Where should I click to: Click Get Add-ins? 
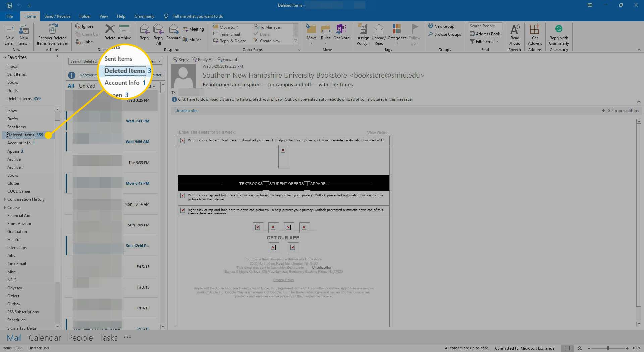535,35
